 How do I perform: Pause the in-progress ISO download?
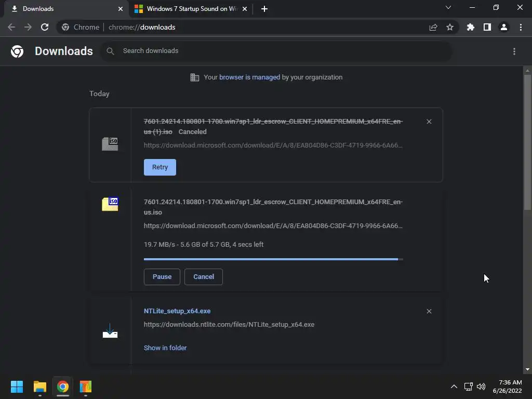pyautogui.click(x=162, y=277)
